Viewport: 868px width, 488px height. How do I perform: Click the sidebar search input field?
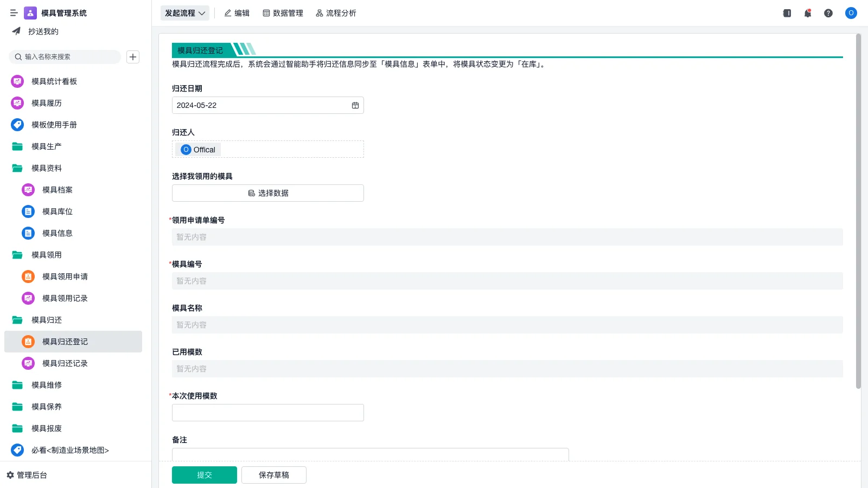click(x=65, y=56)
